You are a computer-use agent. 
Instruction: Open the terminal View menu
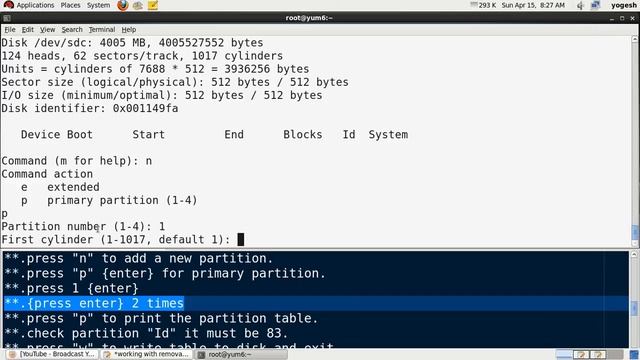point(47,30)
